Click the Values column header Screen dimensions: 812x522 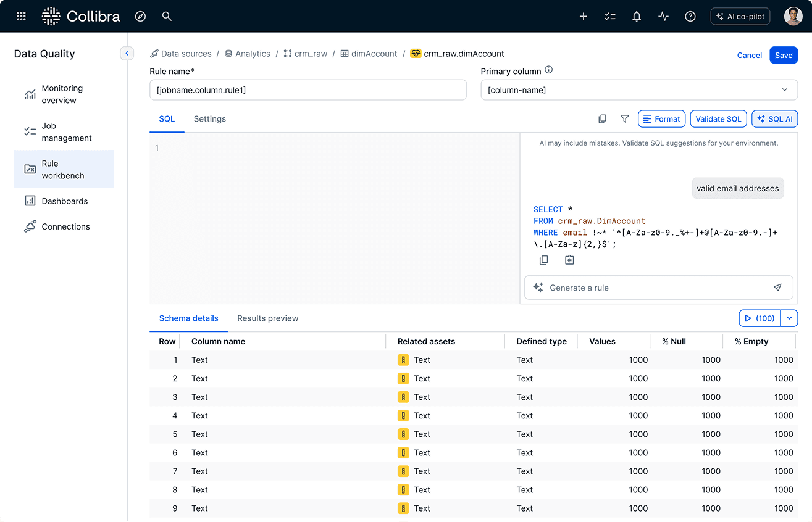click(x=602, y=341)
